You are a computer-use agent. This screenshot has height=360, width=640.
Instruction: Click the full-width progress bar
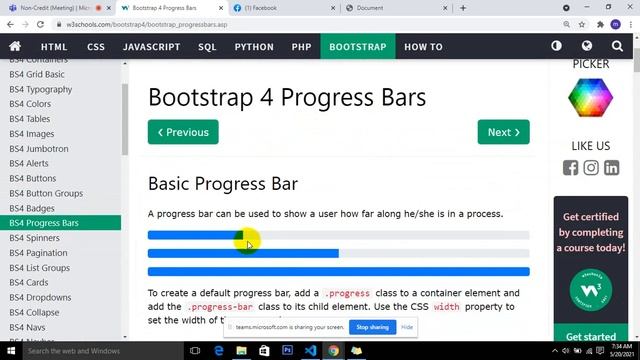click(x=339, y=271)
